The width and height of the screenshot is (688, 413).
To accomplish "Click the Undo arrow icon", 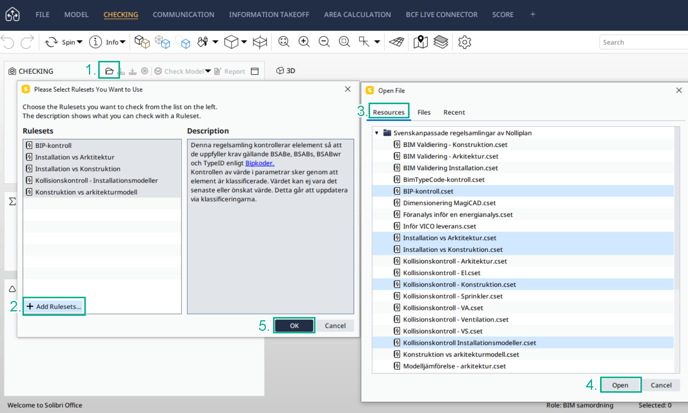I will (8, 42).
